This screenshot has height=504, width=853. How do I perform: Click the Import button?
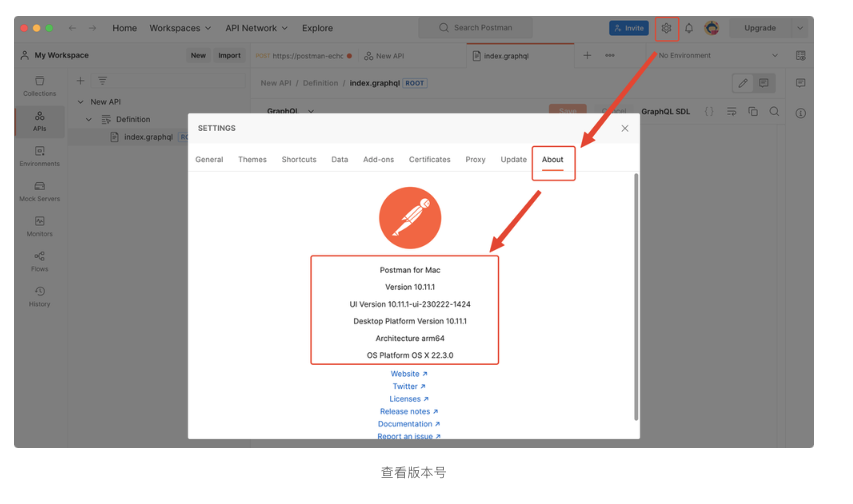coord(229,56)
